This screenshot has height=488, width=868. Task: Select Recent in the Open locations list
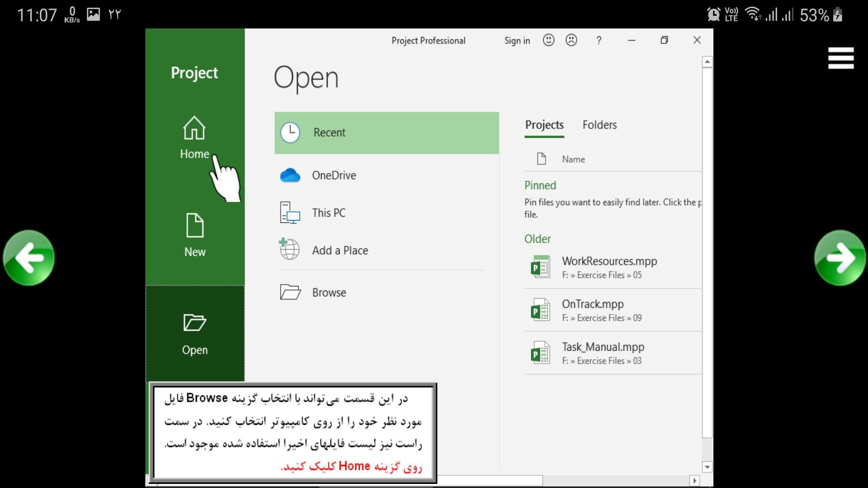(x=387, y=133)
